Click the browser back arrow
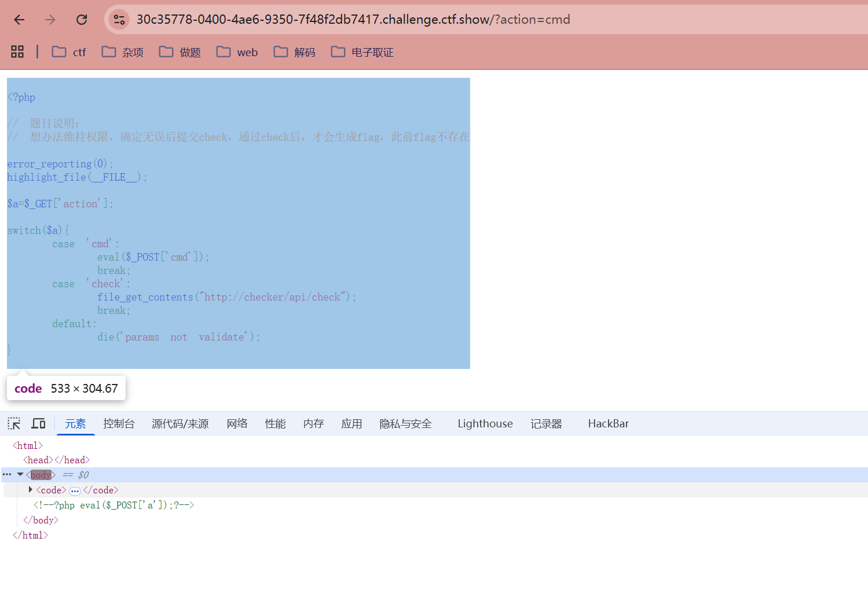 pyautogui.click(x=19, y=20)
